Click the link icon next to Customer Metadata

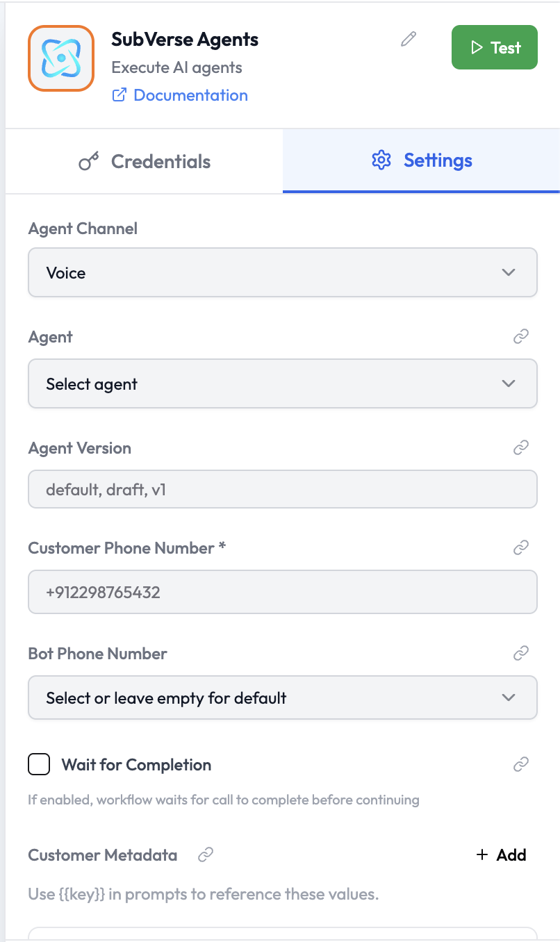[x=205, y=854]
